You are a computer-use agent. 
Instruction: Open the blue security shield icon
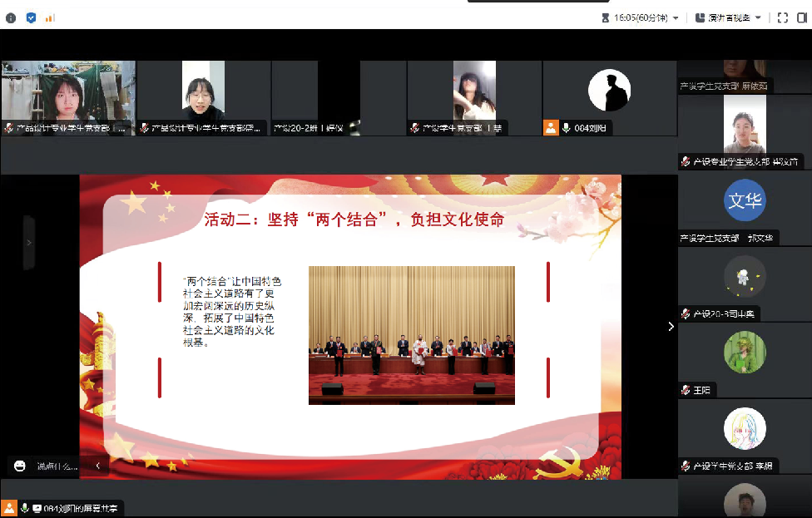tap(31, 17)
